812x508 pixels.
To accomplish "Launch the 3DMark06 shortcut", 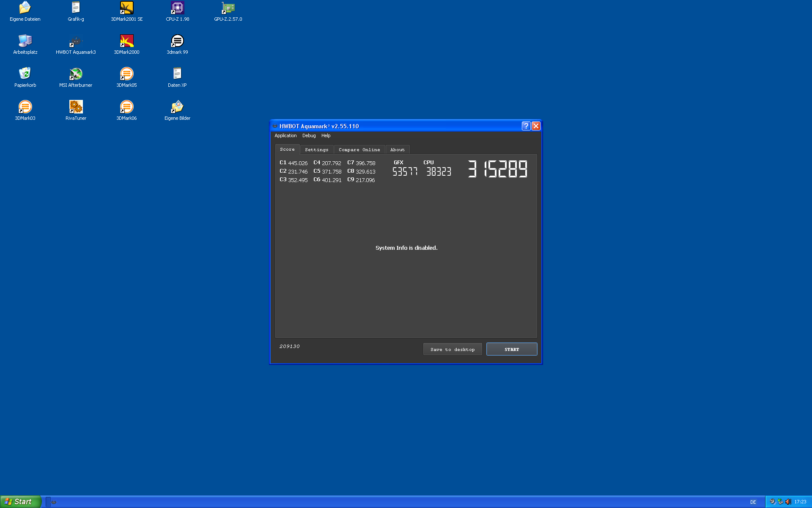I will click(x=126, y=110).
